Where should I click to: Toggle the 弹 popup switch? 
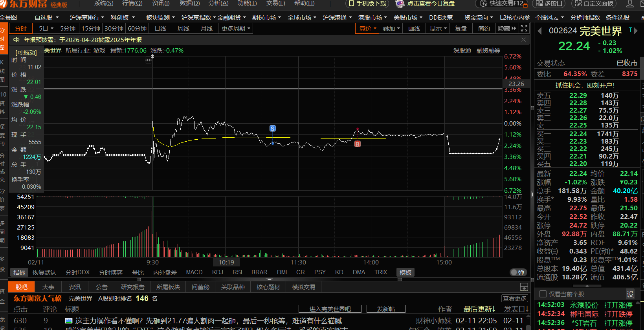point(518,272)
